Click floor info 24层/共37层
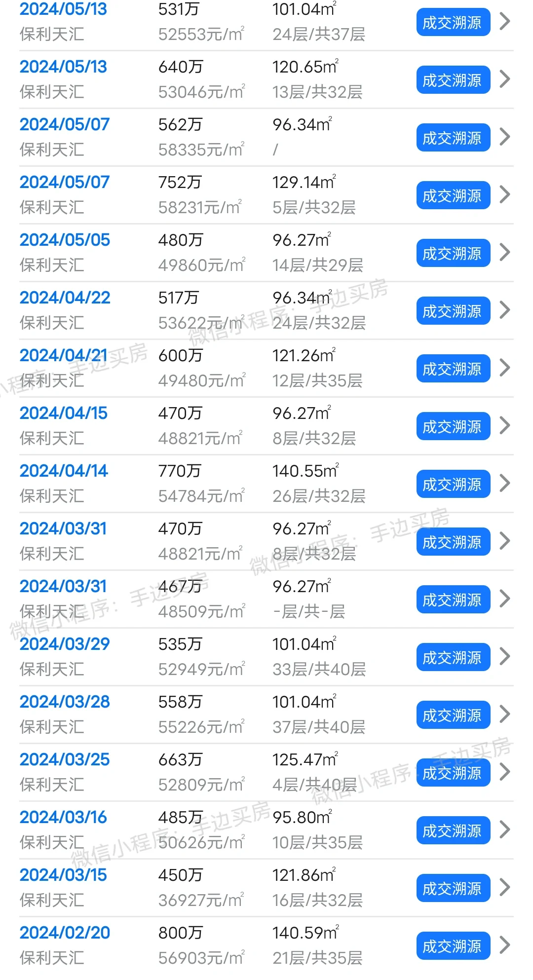Screen dimensions: 533x980 (319, 34)
